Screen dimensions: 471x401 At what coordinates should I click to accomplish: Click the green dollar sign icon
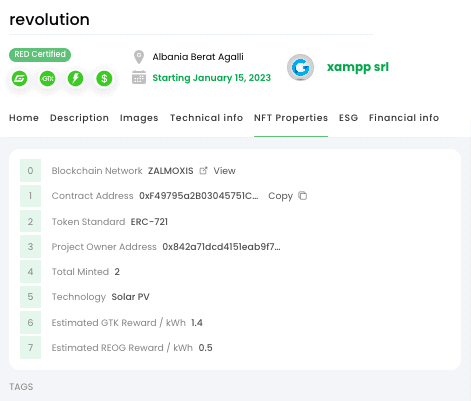click(x=104, y=79)
